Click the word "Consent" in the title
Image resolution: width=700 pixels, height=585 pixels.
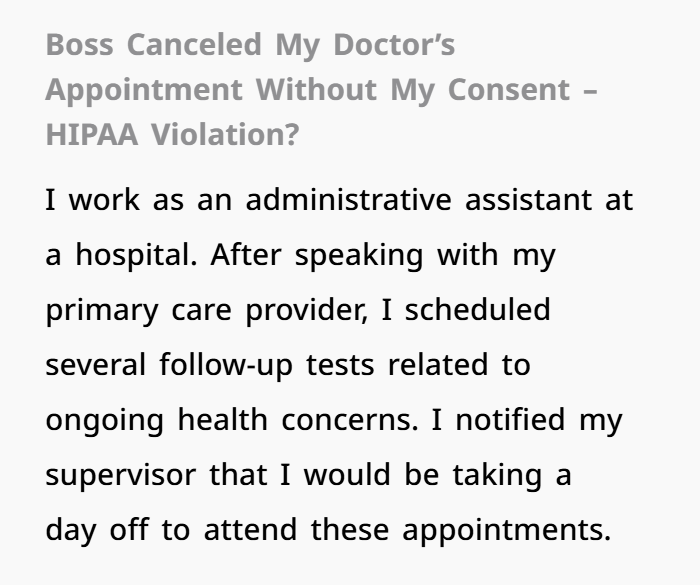509,90
